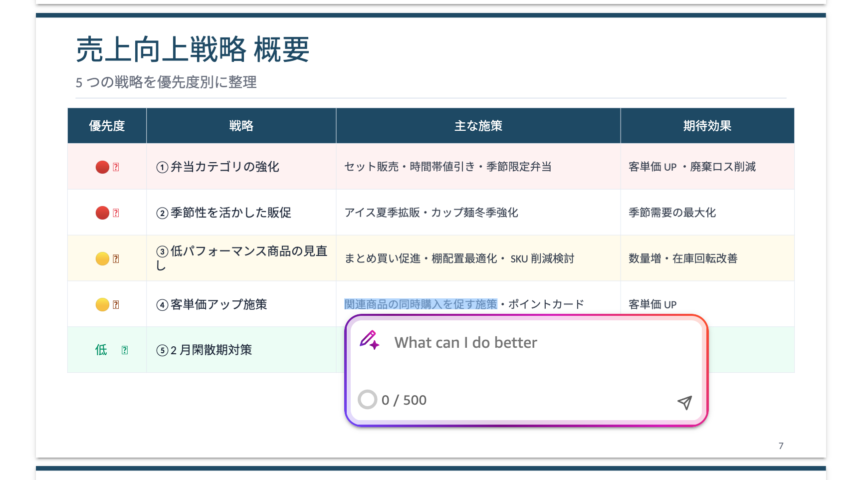This screenshot has height=480, width=868.
Task: Click the cell まとめ買い促進・棚配置最適化・SKU 削減検討
Action: [478, 258]
